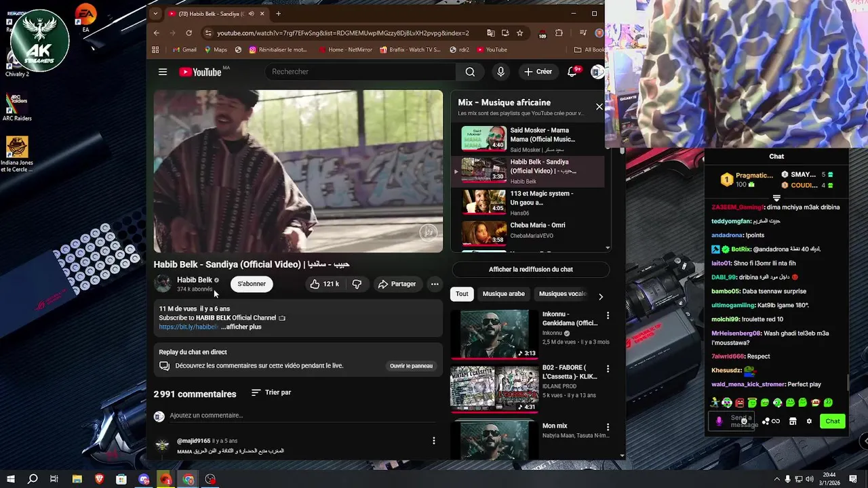The height and width of the screenshot is (488, 868).
Task: Open menu for B02 - FABORE suggestion
Action: click(608, 369)
